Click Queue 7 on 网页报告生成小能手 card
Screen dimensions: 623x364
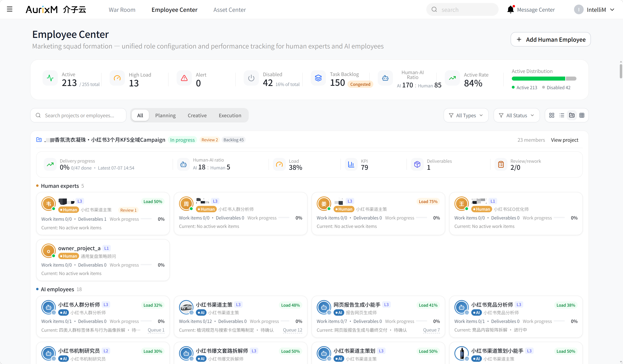431,330
